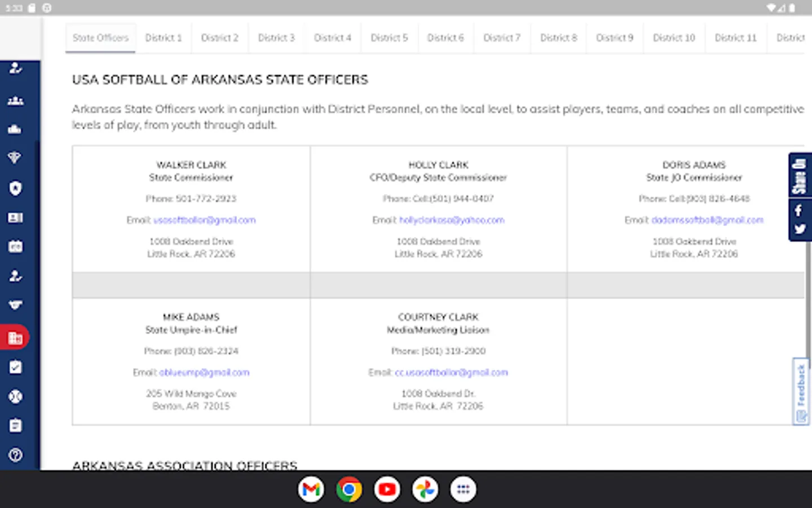812x508 pixels.
Task: Switch to the District 8 tab
Action: 559,38
